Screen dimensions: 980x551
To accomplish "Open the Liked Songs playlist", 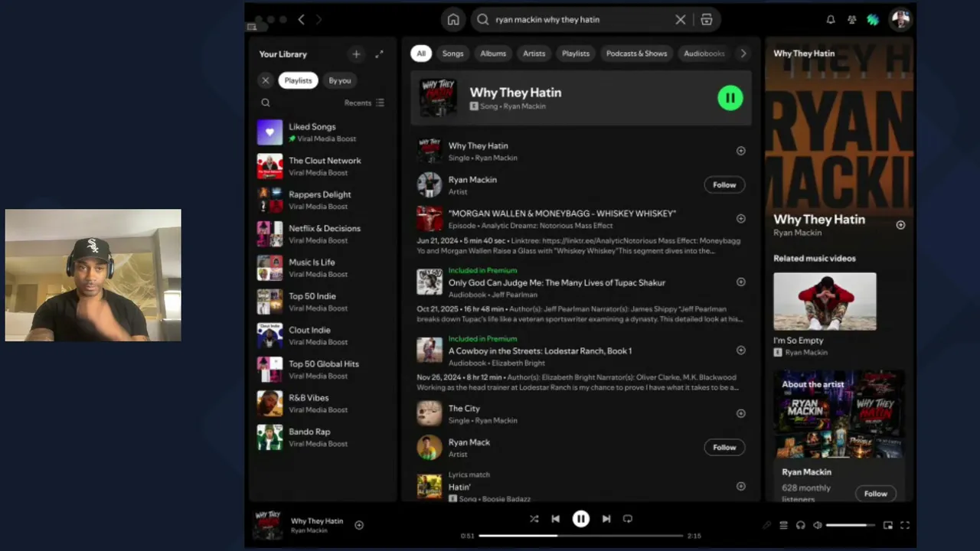I will tap(322, 132).
